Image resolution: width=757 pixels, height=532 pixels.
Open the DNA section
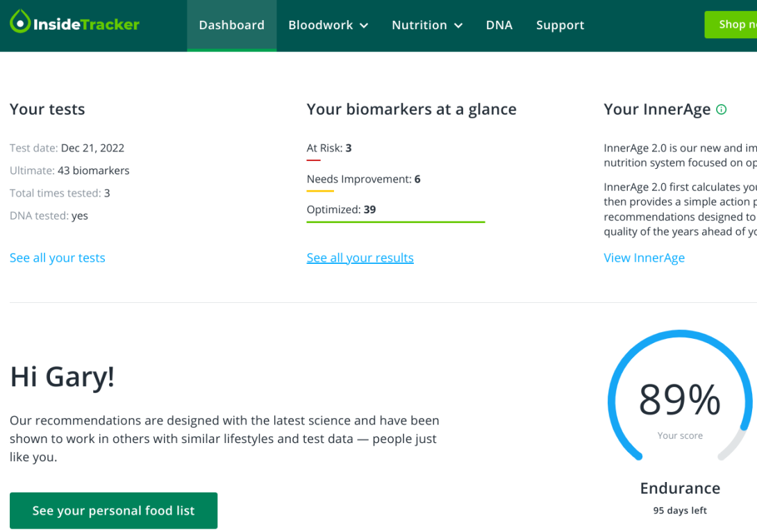click(x=499, y=25)
